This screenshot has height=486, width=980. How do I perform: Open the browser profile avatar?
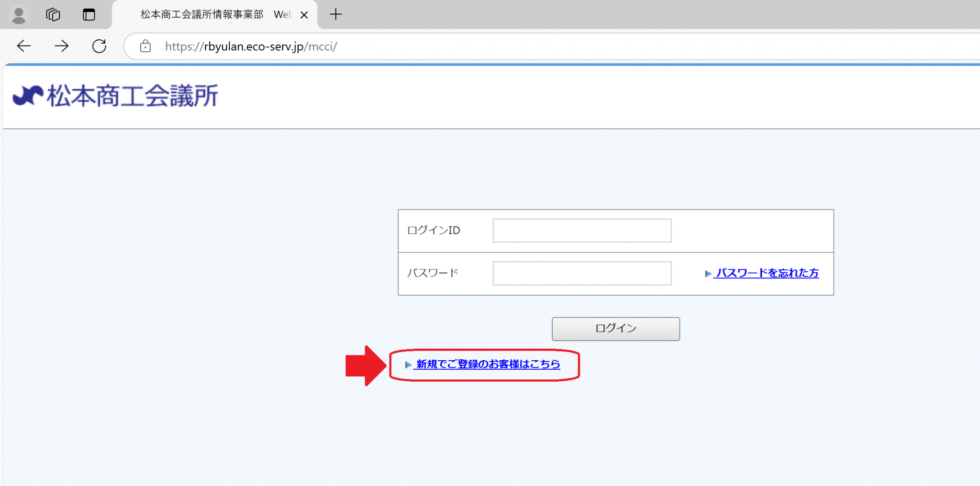click(18, 14)
